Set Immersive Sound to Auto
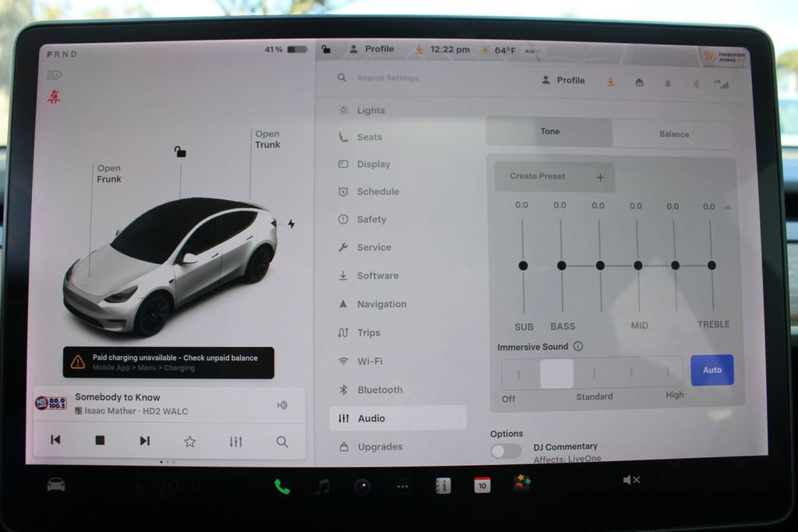This screenshot has height=532, width=798. (x=711, y=370)
